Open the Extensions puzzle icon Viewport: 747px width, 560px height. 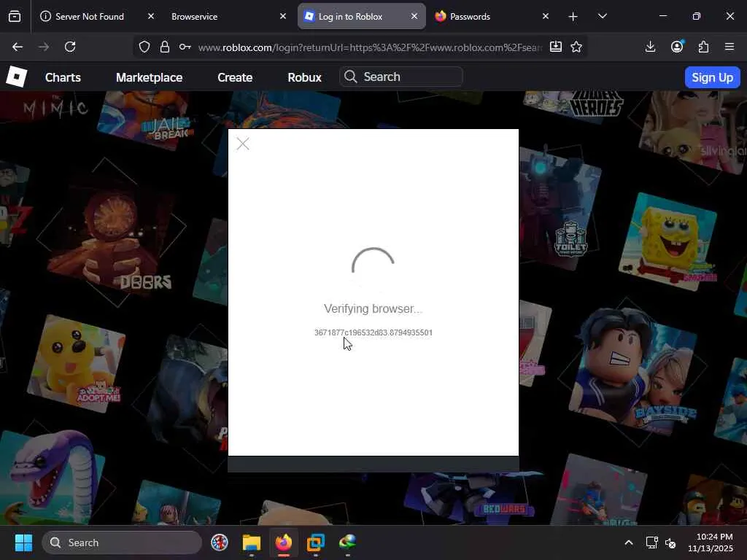704,47
